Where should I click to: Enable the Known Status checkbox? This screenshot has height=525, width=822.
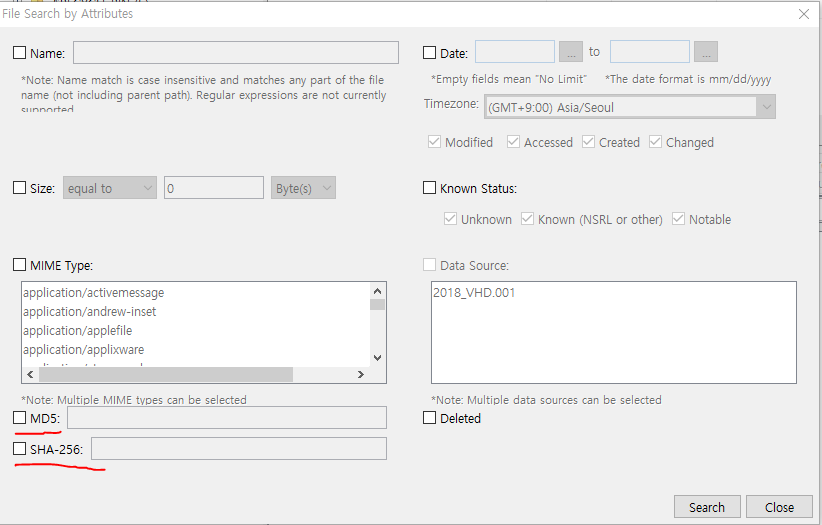[429, 188]
